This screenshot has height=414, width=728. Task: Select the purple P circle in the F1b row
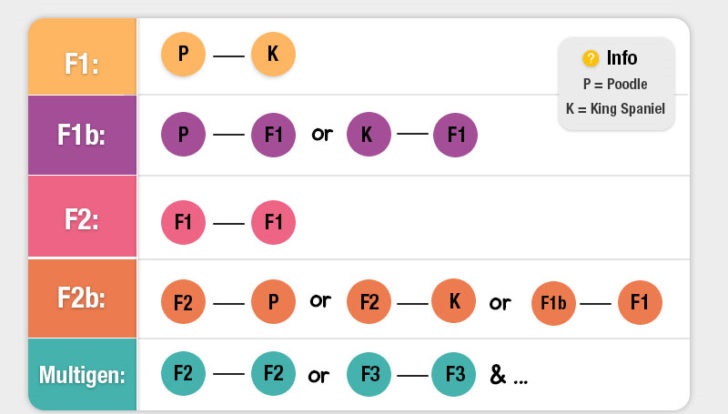tap(183, 135)
